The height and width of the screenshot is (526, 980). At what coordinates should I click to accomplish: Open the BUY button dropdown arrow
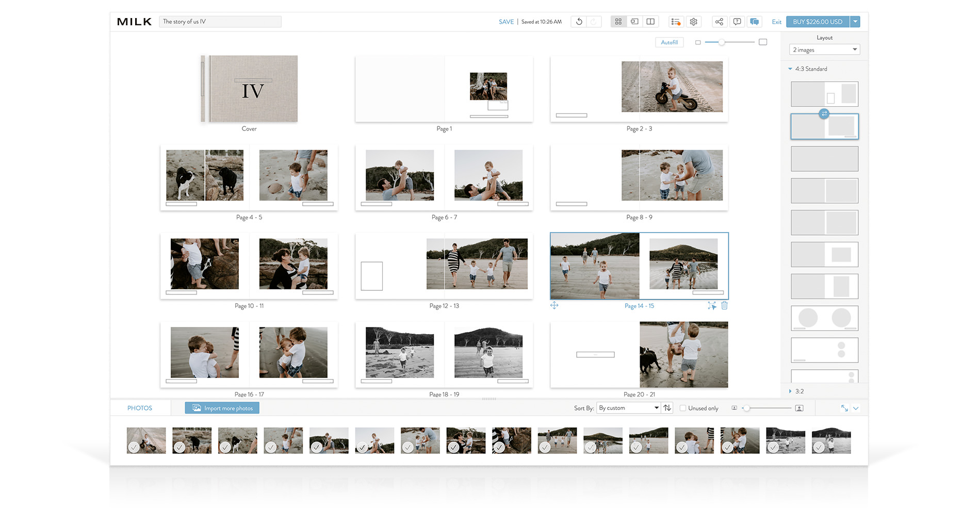tap(855, 22)
